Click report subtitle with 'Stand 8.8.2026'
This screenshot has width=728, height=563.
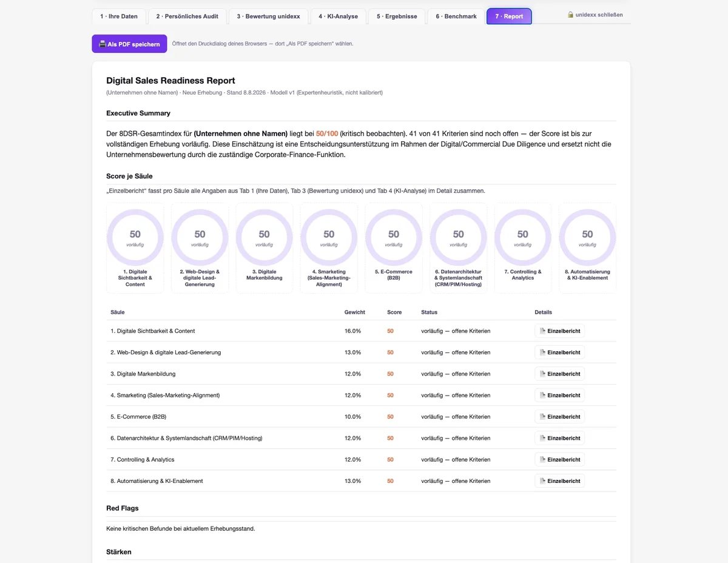point(244,93)
